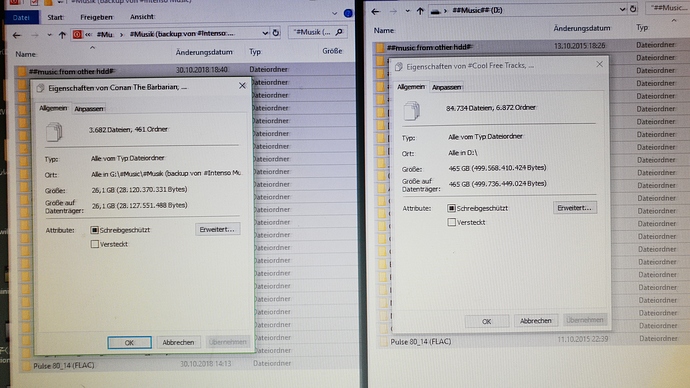690x388 pixels.
Task: Open the Freigeben ribbon tab
Action: [96, 17]
